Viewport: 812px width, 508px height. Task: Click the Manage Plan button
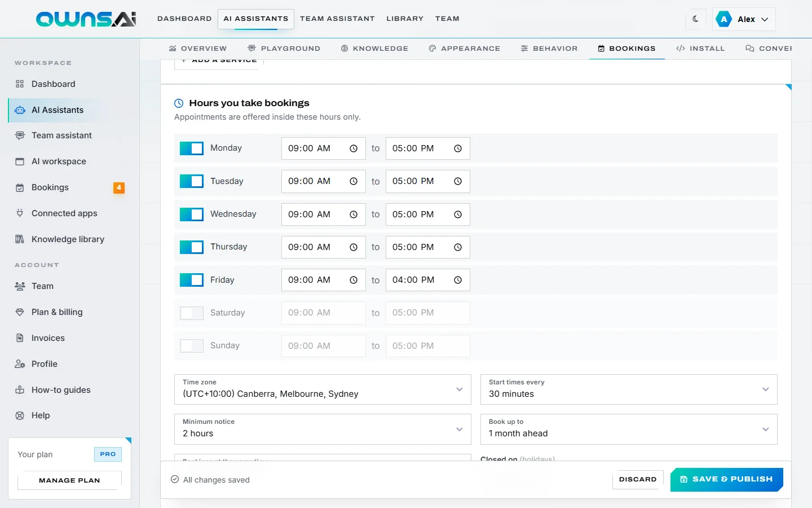(69, 480)
